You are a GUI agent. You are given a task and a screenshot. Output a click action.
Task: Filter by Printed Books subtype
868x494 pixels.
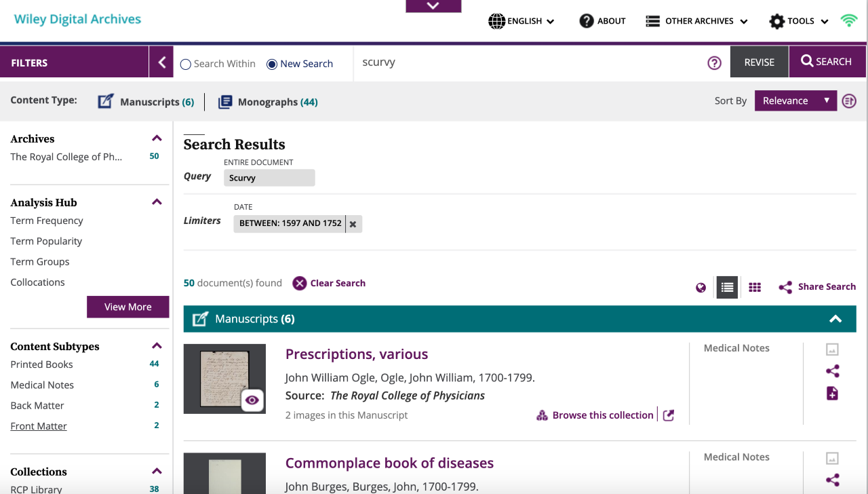(x=42, y=364)
